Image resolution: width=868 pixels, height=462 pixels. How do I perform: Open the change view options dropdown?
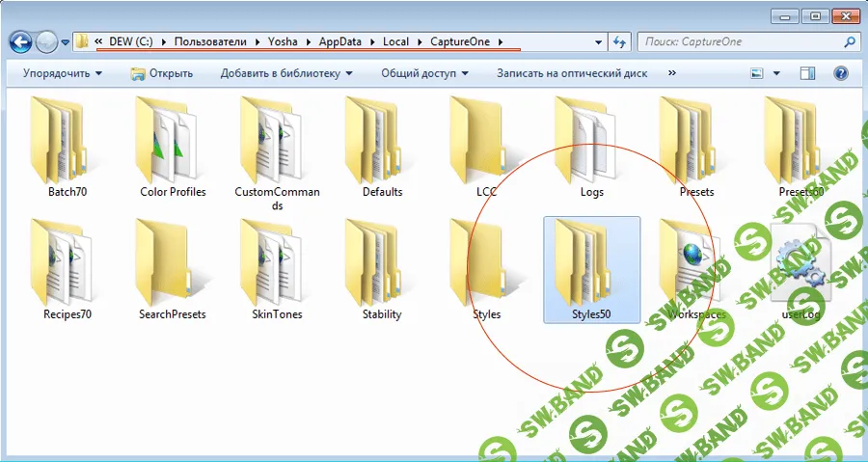(x=775, y=73)
